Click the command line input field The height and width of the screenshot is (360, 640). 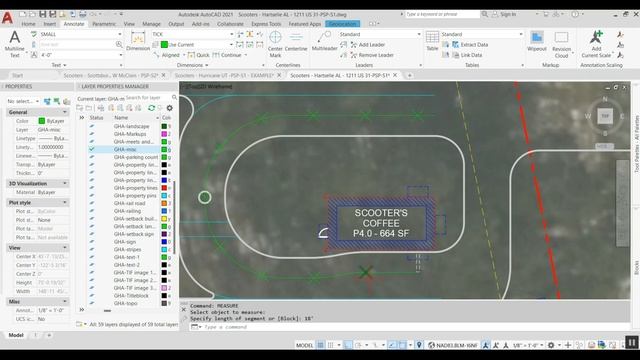coord(416,327)
